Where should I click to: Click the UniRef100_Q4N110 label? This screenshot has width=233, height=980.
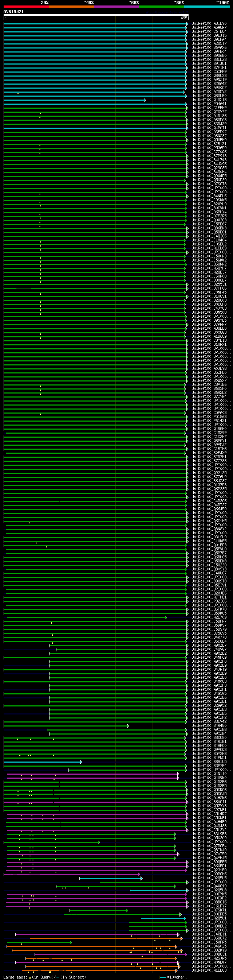point(209,774)
